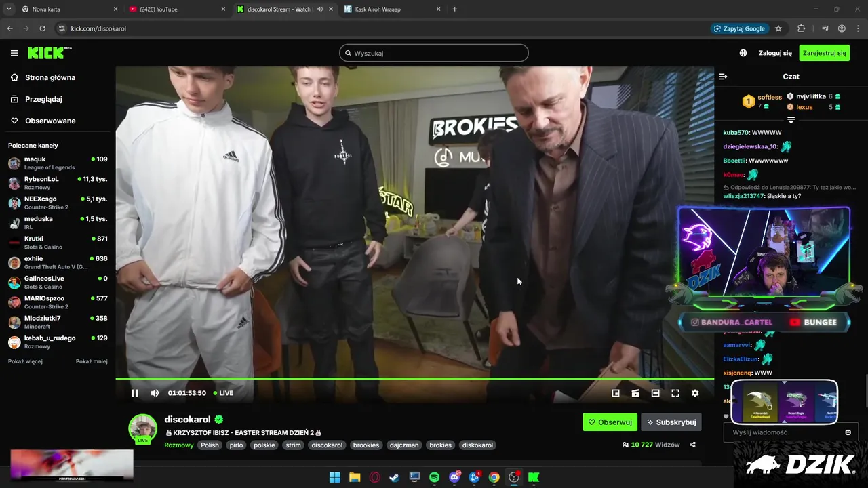Open Steam from the taskbar
Viewport: 868px width, 488px height.
pos(394,477)
